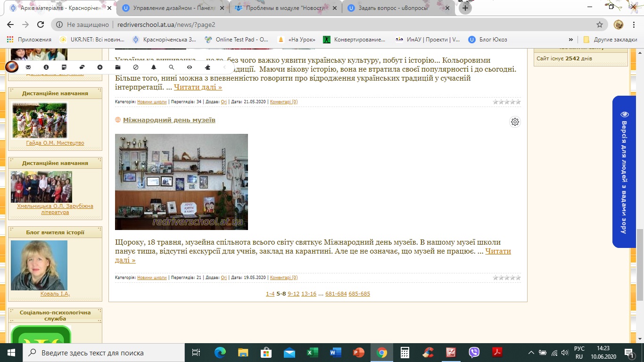
Task: Expand hidden bookmarks with the double chevron
Action: pos(571,40)
